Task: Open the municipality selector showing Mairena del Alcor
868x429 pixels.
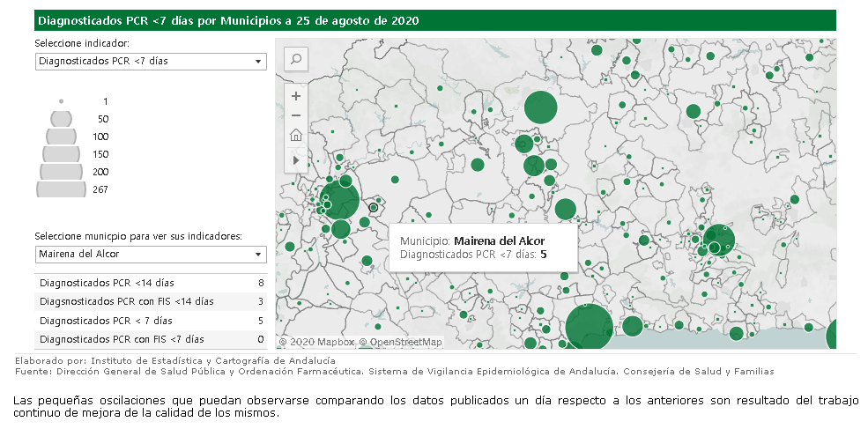Action: pos(150,255)
